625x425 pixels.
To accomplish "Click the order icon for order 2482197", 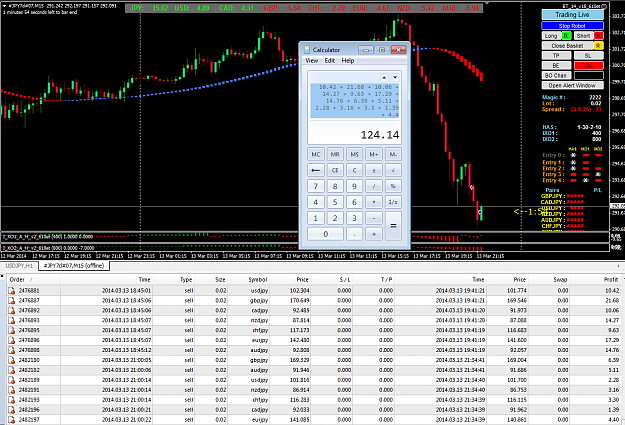I will click(x=12, y=419).
